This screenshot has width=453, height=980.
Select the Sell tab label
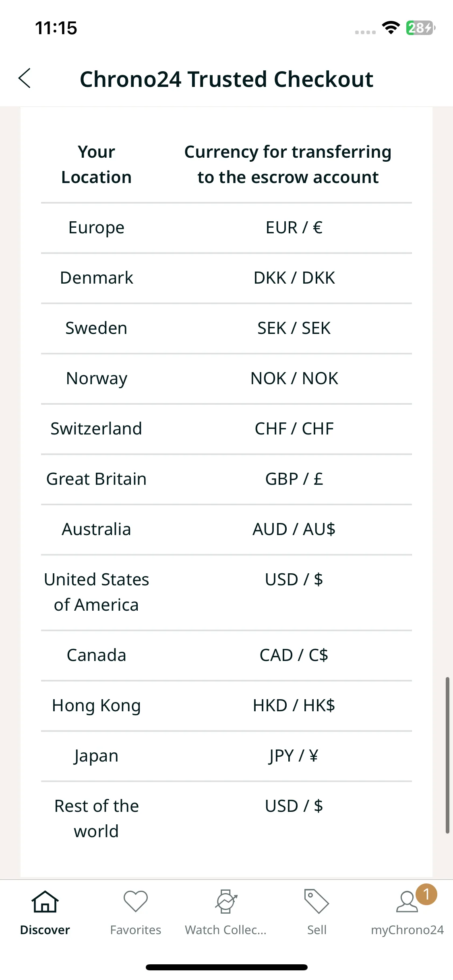pyautogui.click(x=317, y=930)
